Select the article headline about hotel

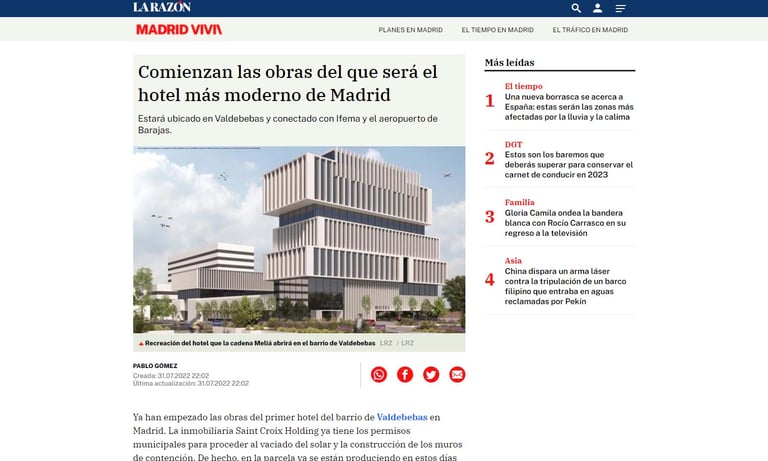tap(288, 83)
